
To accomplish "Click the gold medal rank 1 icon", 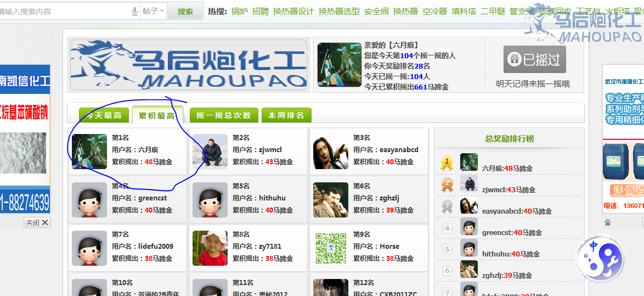I will pos(447,163).
